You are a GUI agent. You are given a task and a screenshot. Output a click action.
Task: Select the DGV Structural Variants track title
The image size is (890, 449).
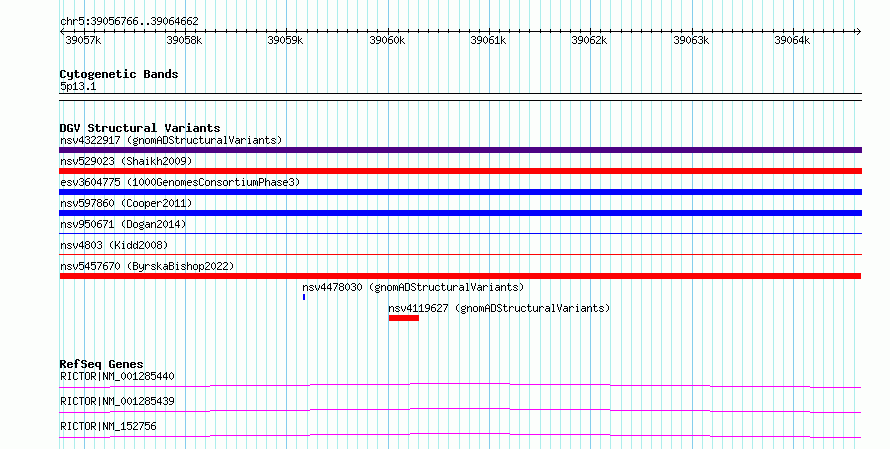point(140,128)
